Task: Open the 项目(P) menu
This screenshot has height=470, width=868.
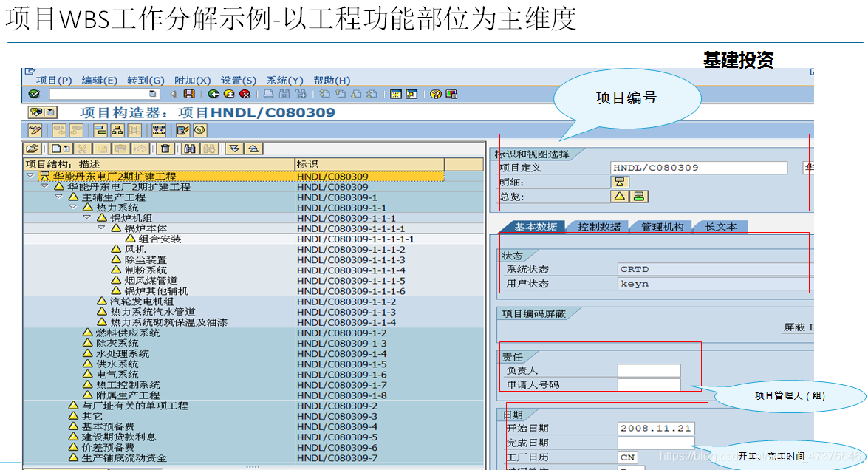Action: 54,81
